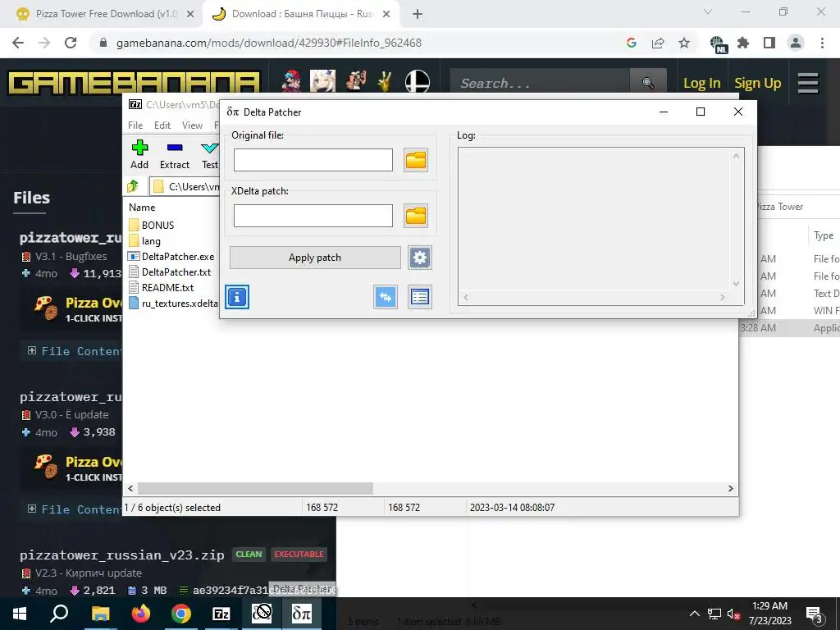Focus the XDelta patch input field
The image size is (840, 630).
pyautogui.click(x=313, y=216)
